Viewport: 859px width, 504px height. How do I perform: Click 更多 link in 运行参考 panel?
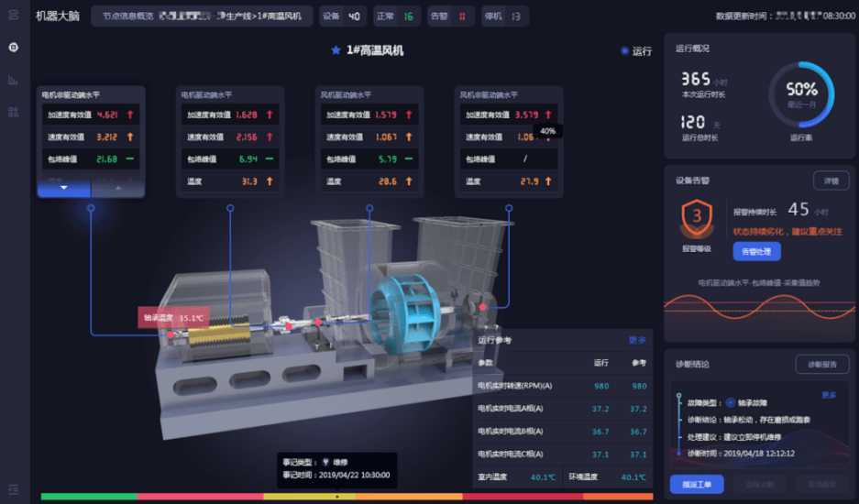(x=637, y=340)
